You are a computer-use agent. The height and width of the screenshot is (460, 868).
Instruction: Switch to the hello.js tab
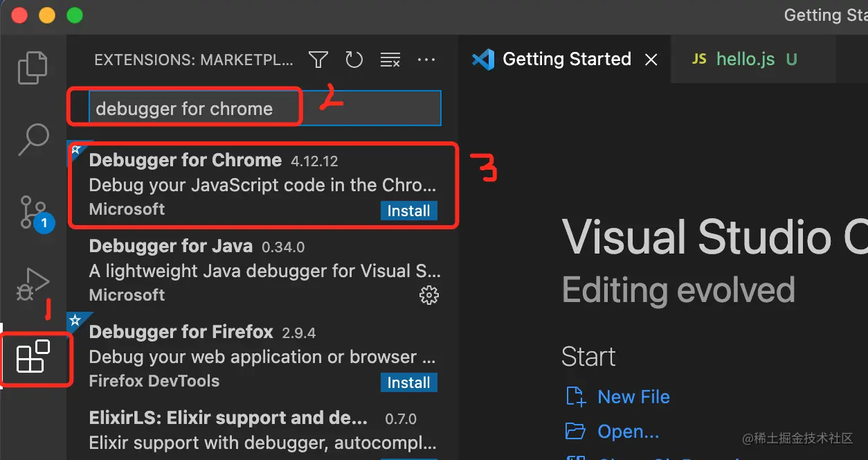pyautogui.click(x=745, y=60)
